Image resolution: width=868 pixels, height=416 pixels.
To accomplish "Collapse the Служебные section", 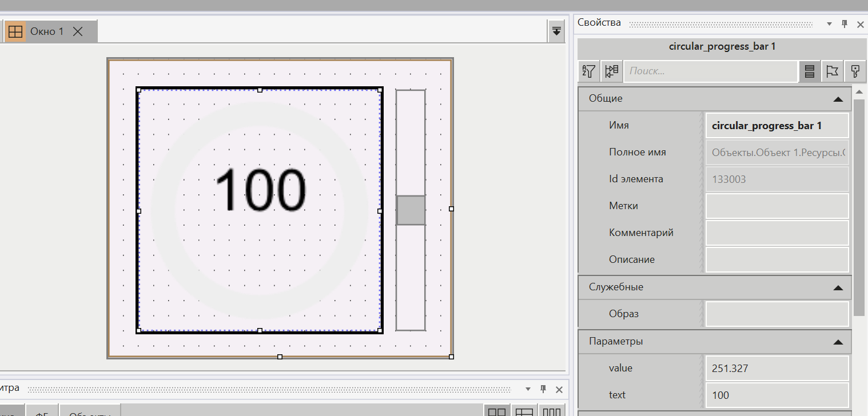I will click(838, 287).
